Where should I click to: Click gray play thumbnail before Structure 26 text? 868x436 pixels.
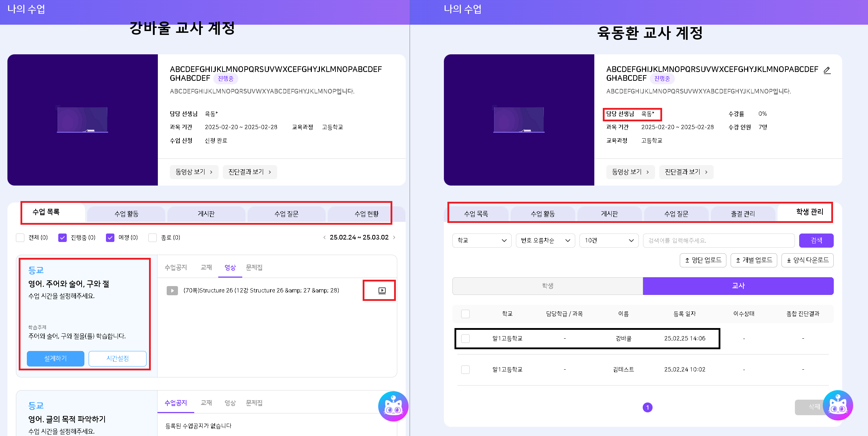click(172, 290)
